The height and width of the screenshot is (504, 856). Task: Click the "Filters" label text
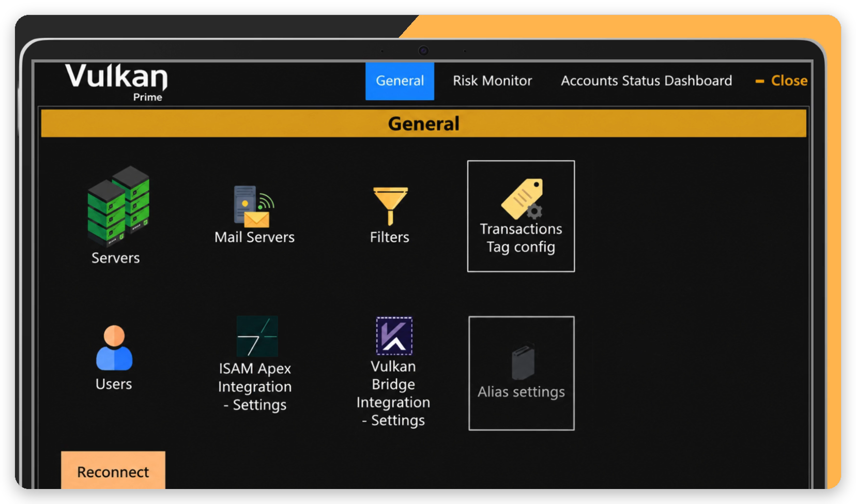click(389, 237)
